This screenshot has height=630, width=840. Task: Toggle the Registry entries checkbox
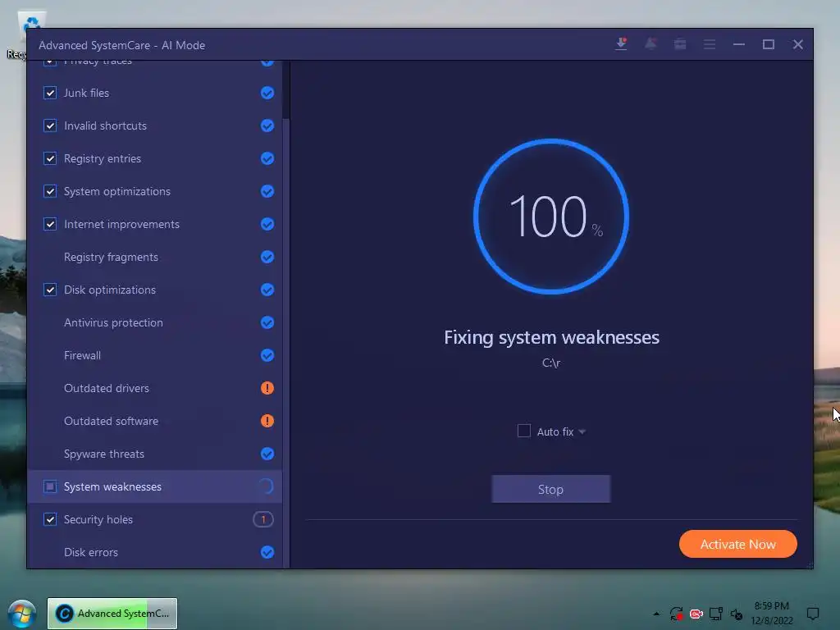50,158
